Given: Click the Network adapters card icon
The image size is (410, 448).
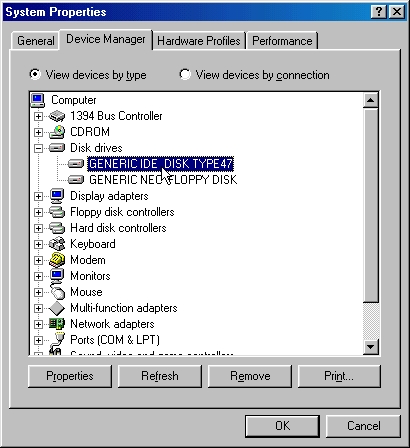Looking at the screenshot, I should click(57, 324).
